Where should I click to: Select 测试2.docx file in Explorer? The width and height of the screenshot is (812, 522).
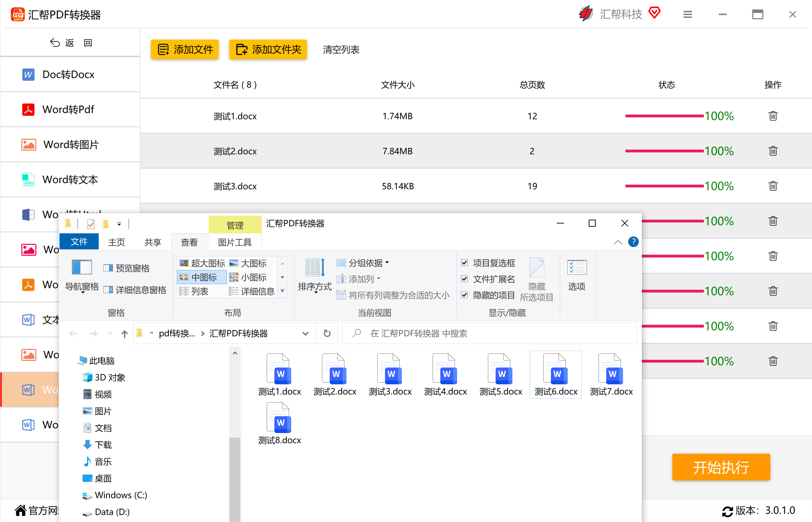pyautogui.click(x=335, y=375)
